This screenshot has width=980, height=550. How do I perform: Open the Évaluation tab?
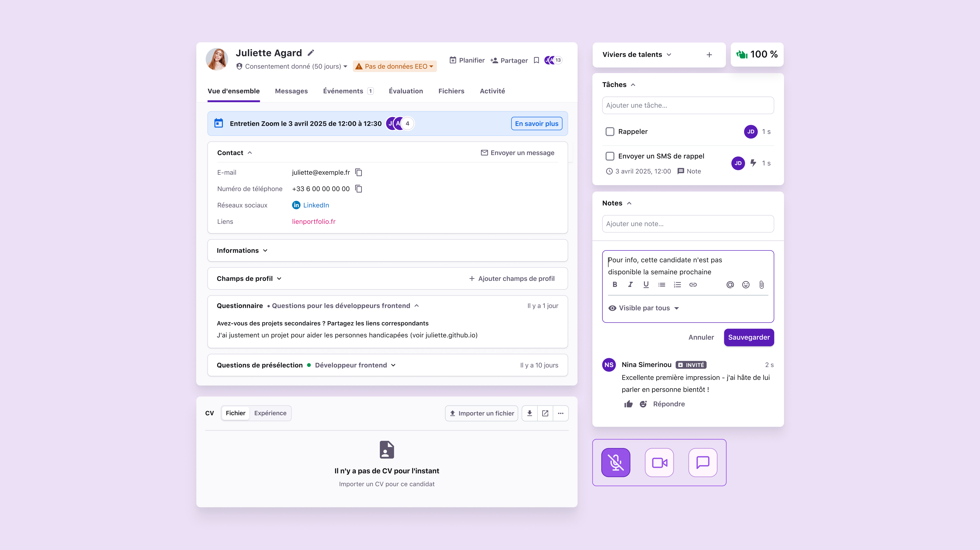pyautogui.click(x=406, y=91)
